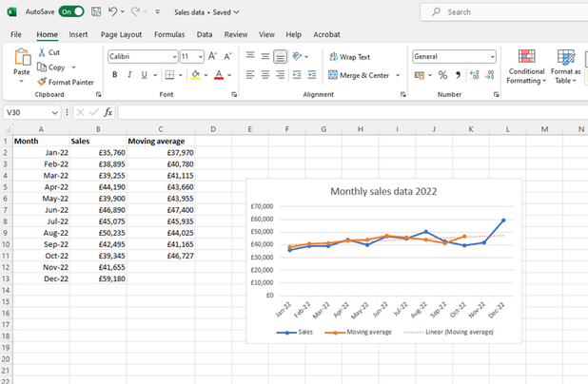Open Conditional Formatting menu
This screenshot has height=384, width=588.
click(x=526, y=67)
